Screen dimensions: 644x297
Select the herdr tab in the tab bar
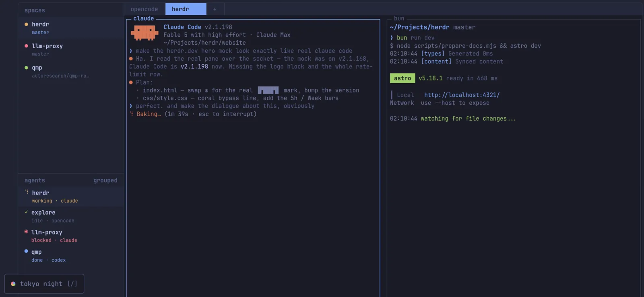(186, 9)
